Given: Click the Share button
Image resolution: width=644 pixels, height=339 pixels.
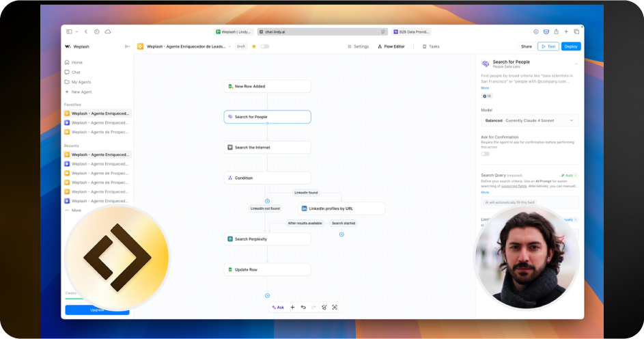Looking at the screenshot, I should 527,46.
